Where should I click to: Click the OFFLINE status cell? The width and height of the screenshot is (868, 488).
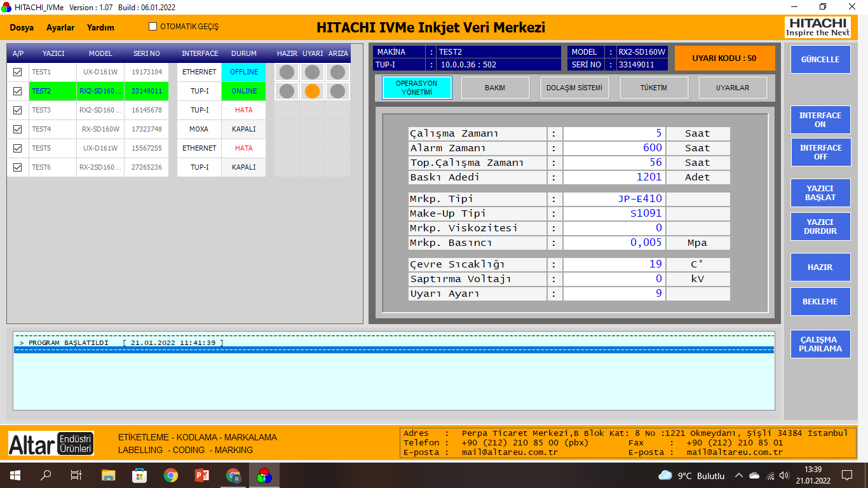click(x=244, y=72)
